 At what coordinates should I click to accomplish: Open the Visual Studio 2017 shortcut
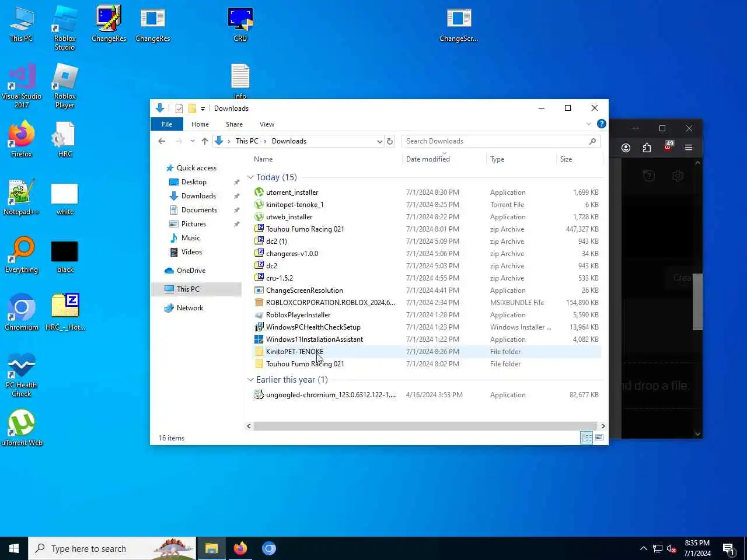(x=22, y=86)
